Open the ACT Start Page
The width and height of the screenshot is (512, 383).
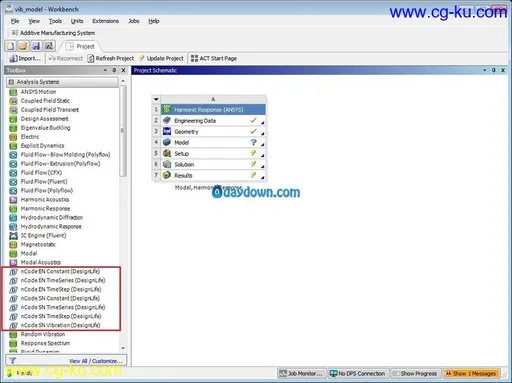tap(214, 58)
